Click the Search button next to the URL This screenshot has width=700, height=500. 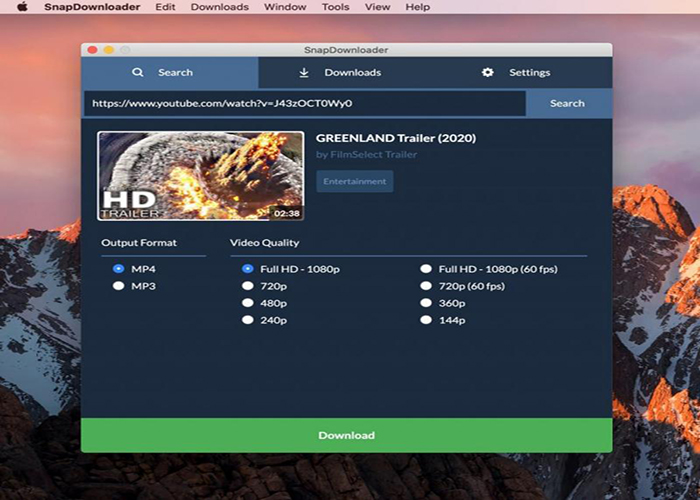tap(567, 104)
